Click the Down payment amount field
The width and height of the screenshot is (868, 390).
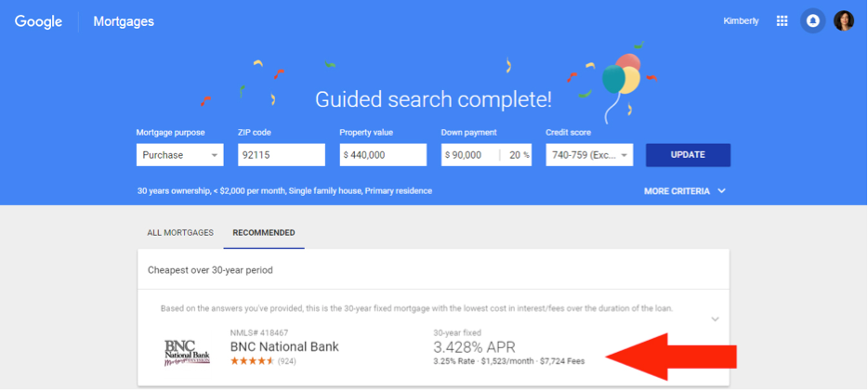[x=470, y=155]
